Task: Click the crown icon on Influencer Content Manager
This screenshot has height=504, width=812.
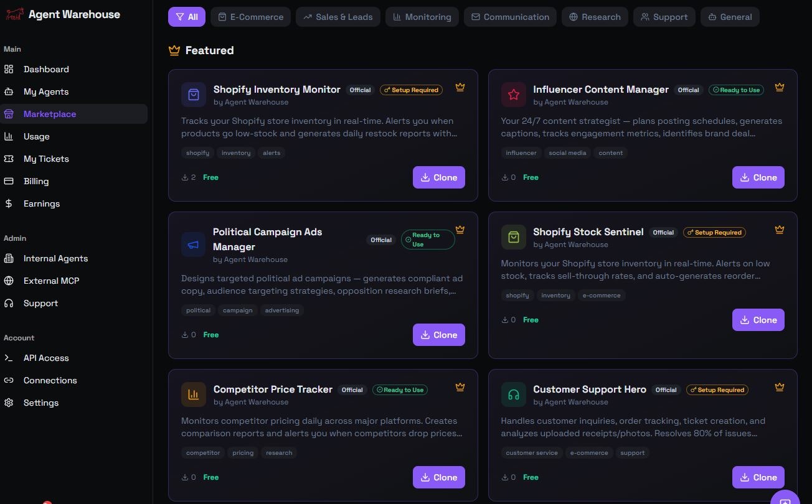Action: (x=780, y=88)
